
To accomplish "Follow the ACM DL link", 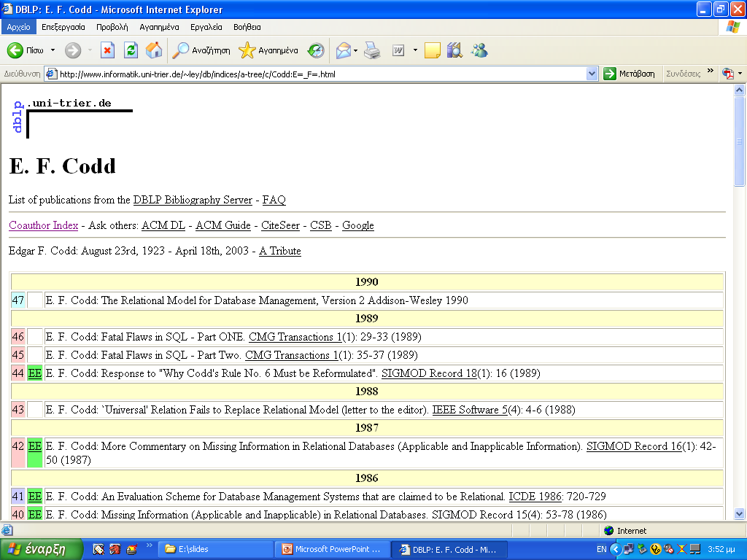I will (x=163, y=225).
